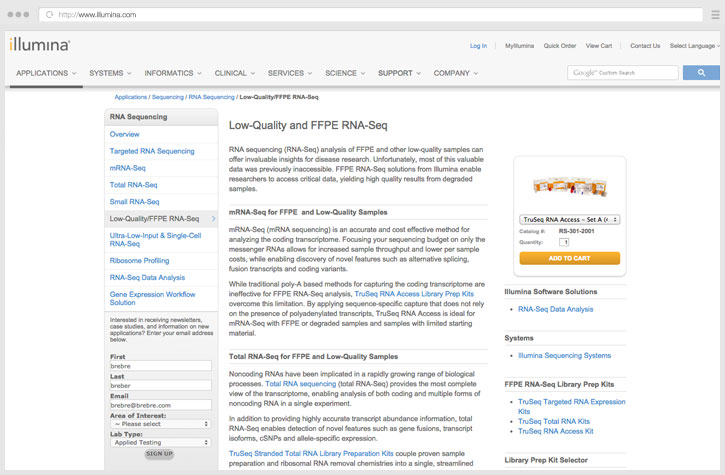This screenshot has height=475, width=725.
Task: Click the blue search magnifier button
Action: [702, 73]
